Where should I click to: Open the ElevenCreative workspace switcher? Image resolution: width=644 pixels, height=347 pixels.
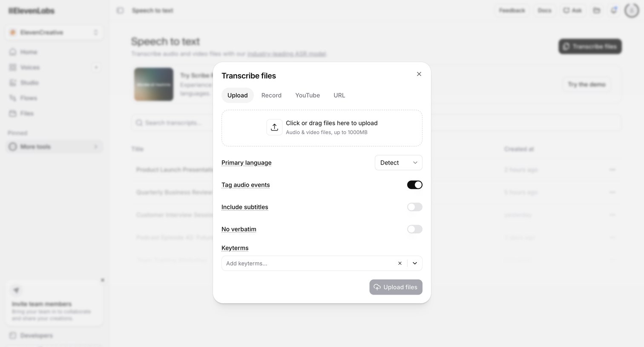pyautogui.click(x=54, y=32)
